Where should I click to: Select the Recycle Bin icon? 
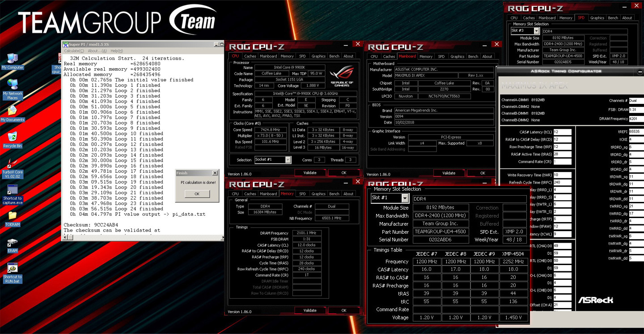point(13,140)
